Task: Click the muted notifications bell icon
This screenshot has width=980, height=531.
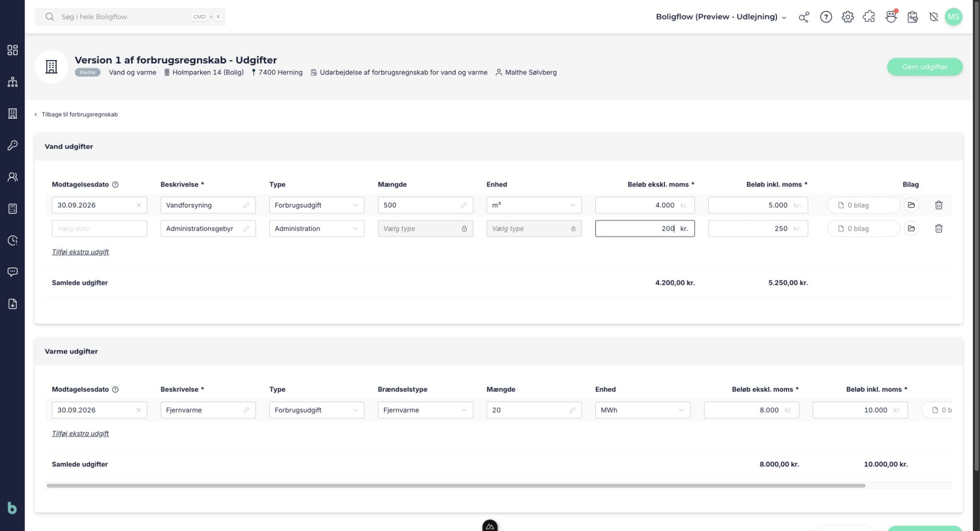Action: point(933,17)
